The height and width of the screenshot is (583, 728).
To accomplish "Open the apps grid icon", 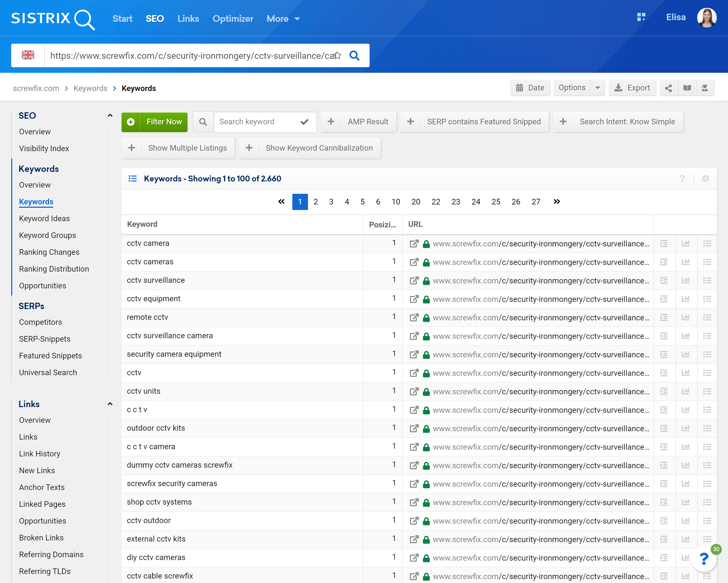I will (x=641, y=17).
